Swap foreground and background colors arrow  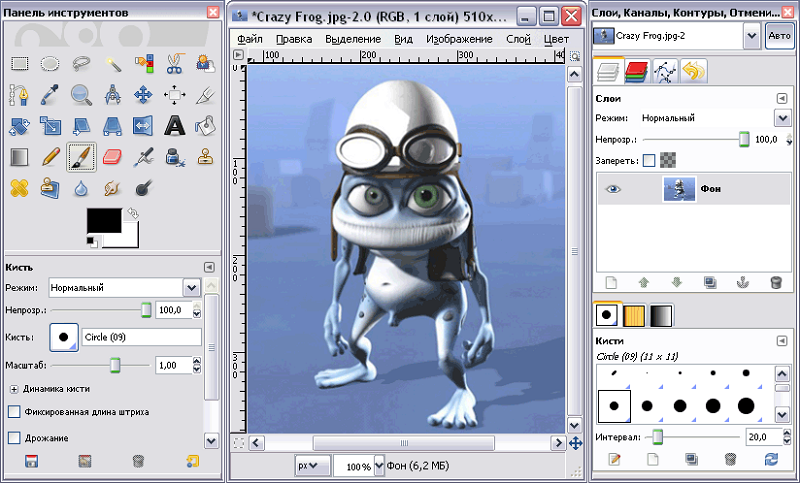133,213
